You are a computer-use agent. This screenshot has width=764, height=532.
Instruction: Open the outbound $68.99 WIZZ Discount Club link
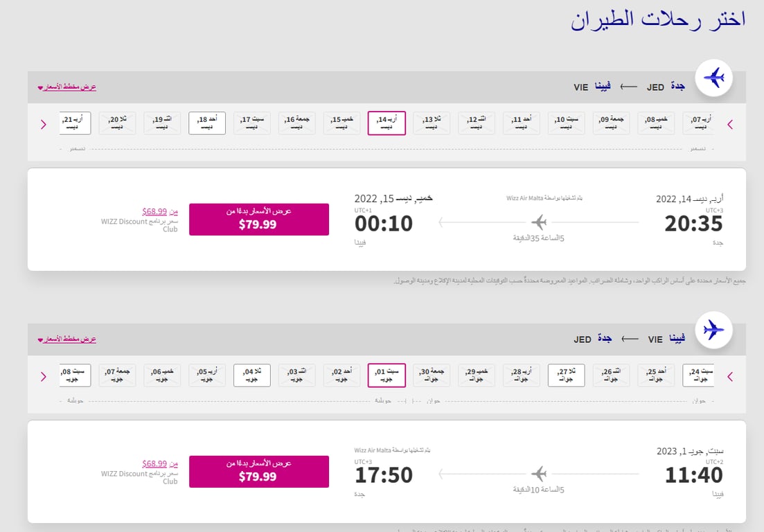pyautogui.click(x=160, y=211)
